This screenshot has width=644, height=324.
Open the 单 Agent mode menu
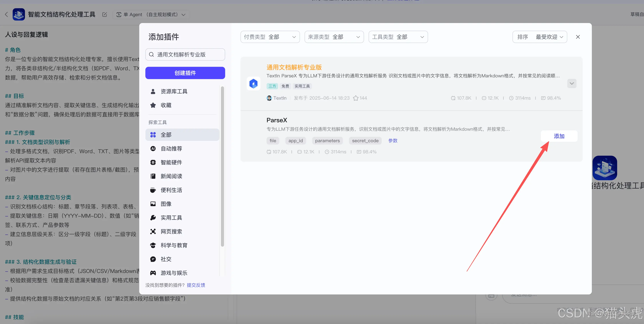coord(151,14)
